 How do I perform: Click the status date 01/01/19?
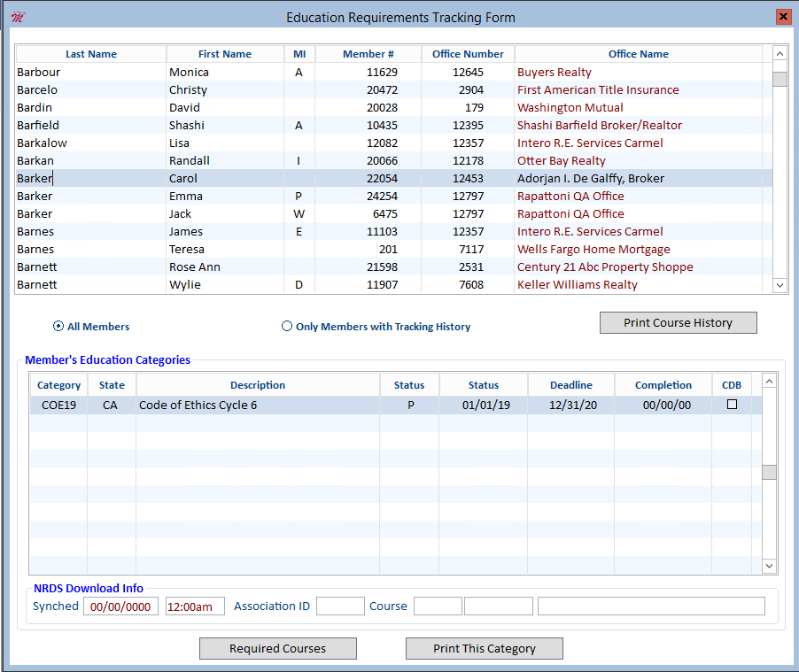click(x=486, y=405)
